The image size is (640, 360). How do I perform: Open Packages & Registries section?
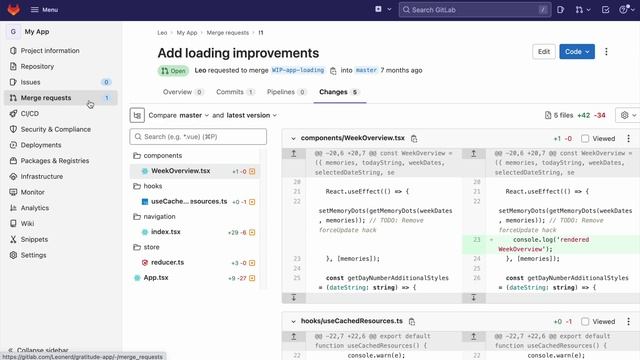55,161
